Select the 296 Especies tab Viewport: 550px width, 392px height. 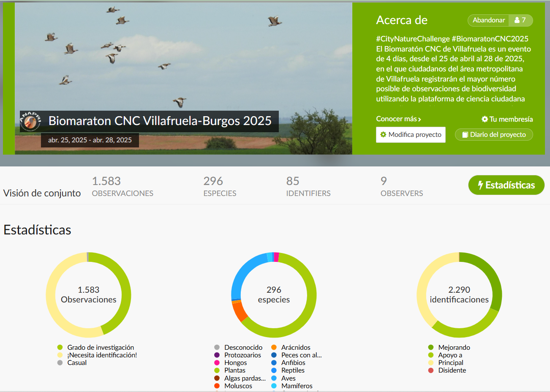pyautogui.click(x=220, y=187)
